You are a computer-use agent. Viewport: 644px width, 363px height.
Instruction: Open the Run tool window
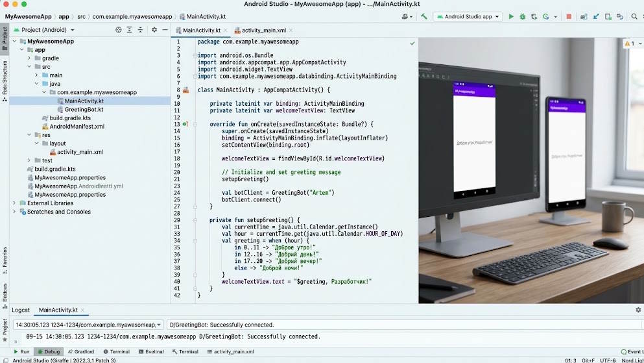[21, 352]
